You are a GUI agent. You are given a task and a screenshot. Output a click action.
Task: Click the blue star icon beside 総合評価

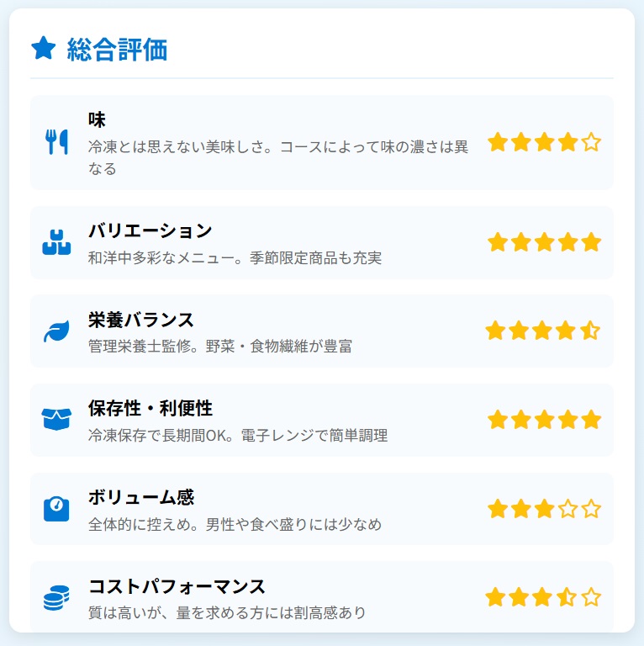pos(44,48)
